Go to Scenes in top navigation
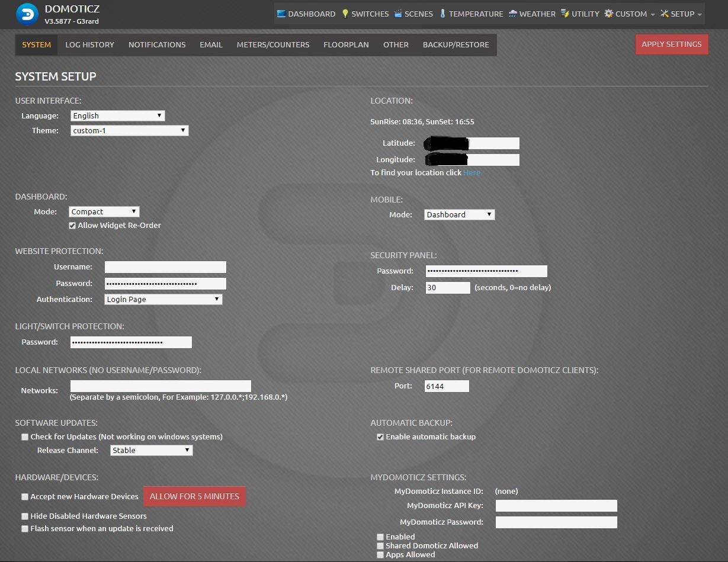The height and width of the screenshot is (562, 728). [413, 14]
